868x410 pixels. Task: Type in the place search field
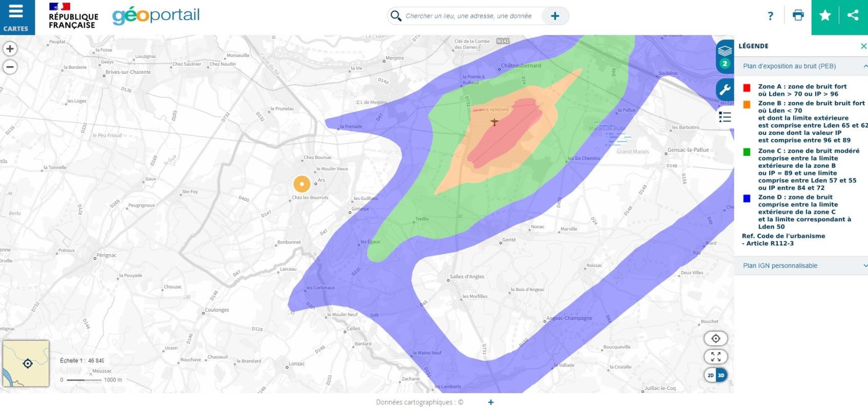pos(468,16)
